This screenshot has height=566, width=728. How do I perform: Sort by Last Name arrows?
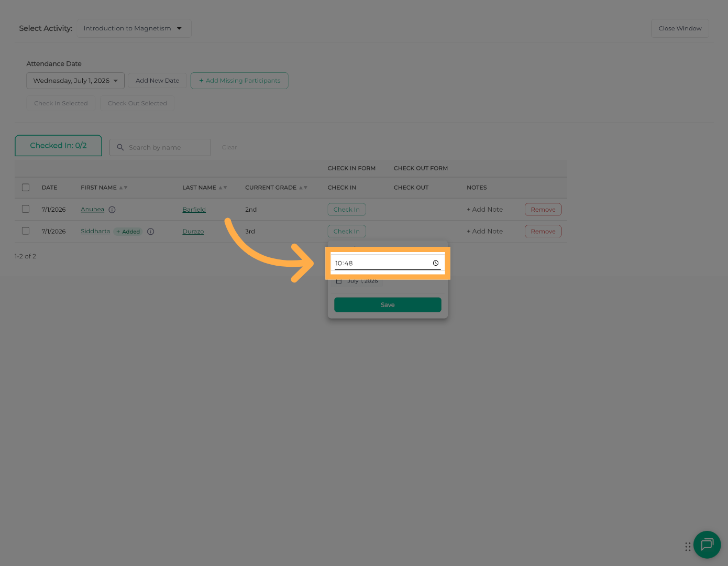tap(223, 188)
